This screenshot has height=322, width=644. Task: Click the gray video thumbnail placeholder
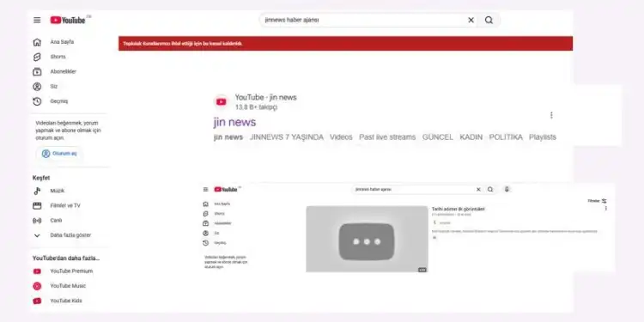tap(367, 239)
